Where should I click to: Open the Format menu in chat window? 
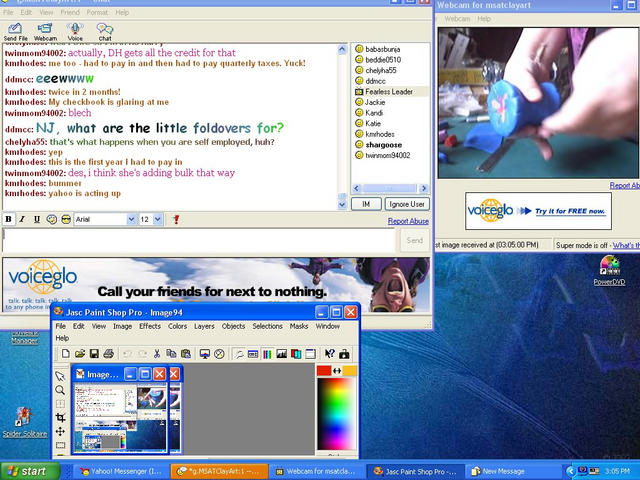point(97,12)
